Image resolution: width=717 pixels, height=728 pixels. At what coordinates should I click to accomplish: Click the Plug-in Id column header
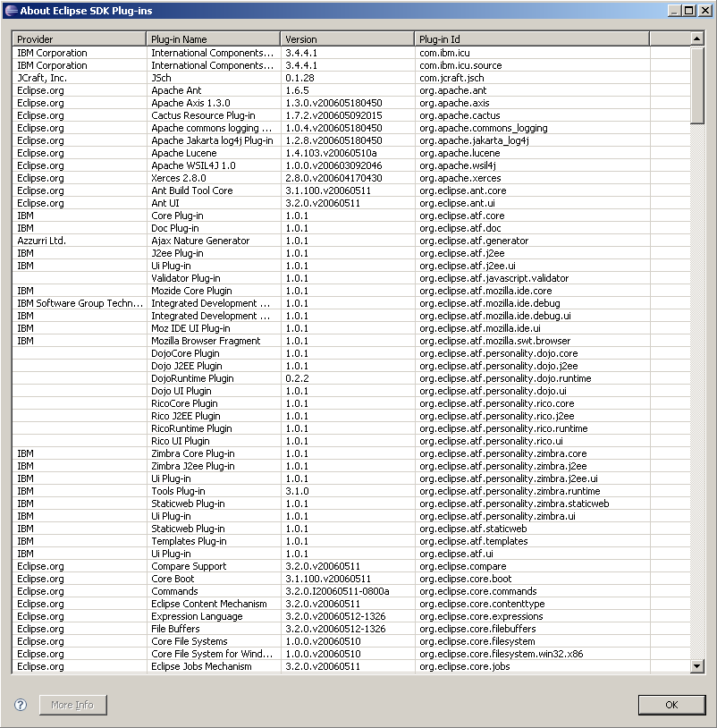532,39
